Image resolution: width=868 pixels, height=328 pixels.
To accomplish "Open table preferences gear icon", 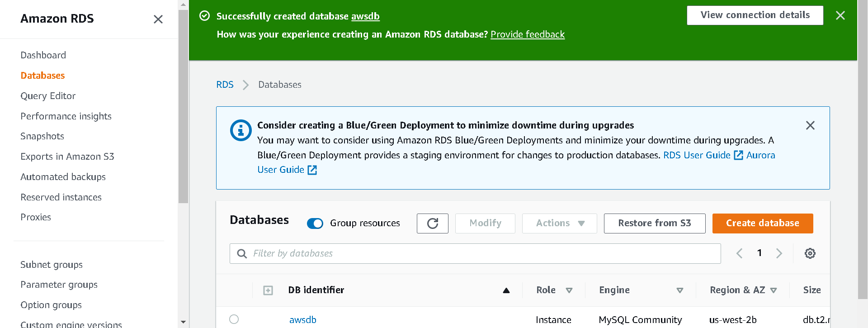I will [x=810, y=253].
